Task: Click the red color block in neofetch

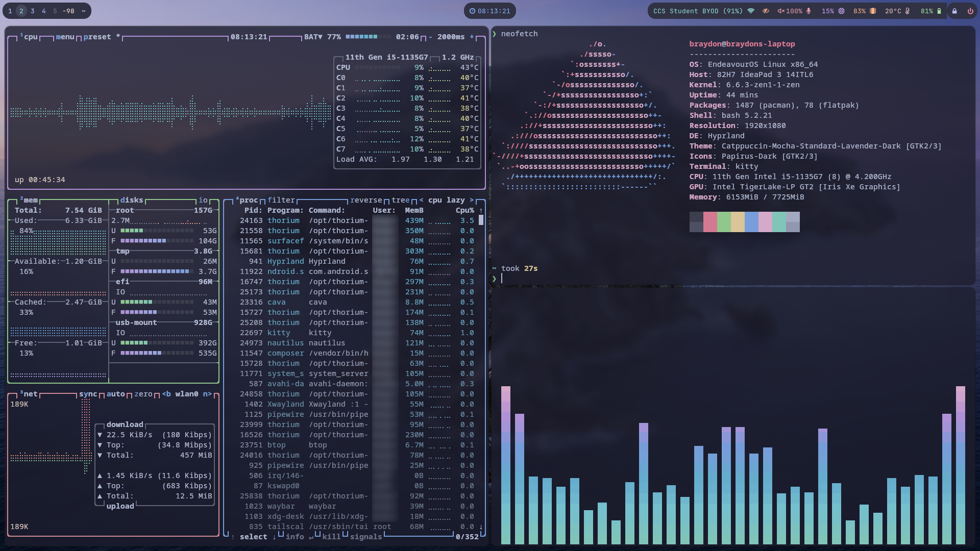Action: [710, 222]
